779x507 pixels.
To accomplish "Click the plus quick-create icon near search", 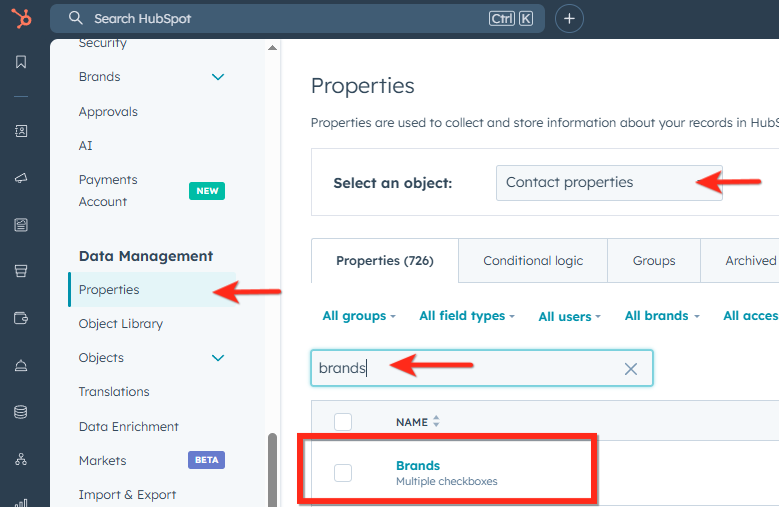I will 569,18.
